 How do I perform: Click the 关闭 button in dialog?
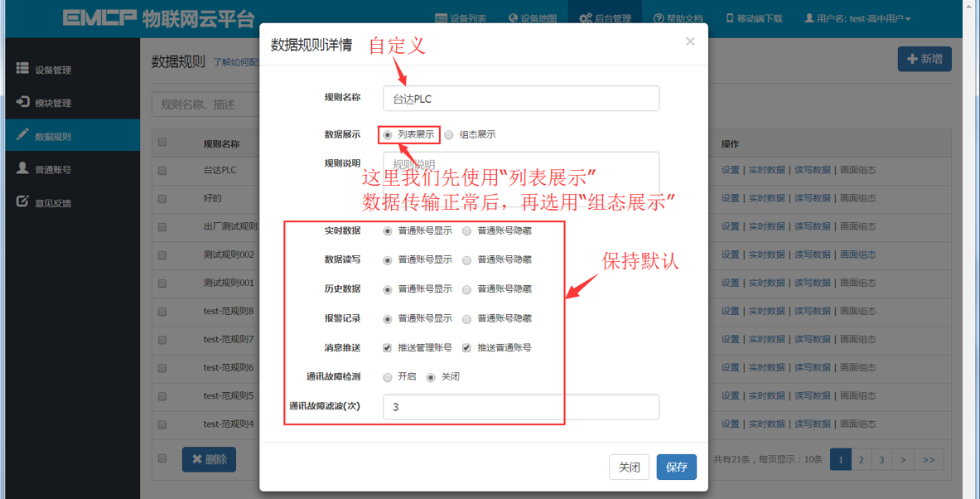630,468
